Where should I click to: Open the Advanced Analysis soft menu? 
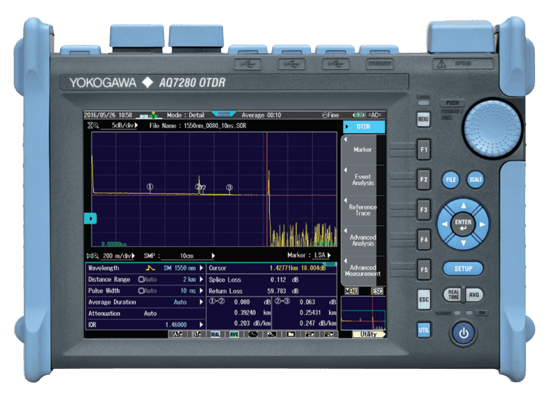click(363, 240)
